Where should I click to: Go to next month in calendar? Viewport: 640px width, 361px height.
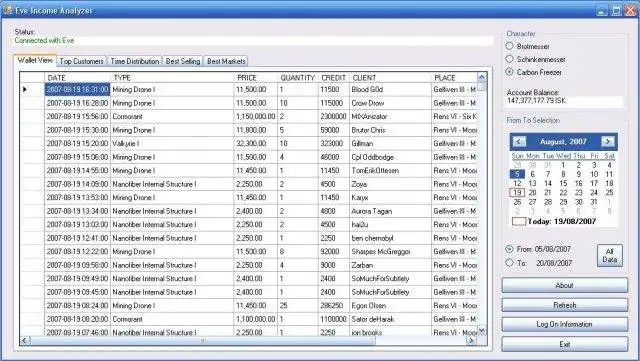pos(607,141)
